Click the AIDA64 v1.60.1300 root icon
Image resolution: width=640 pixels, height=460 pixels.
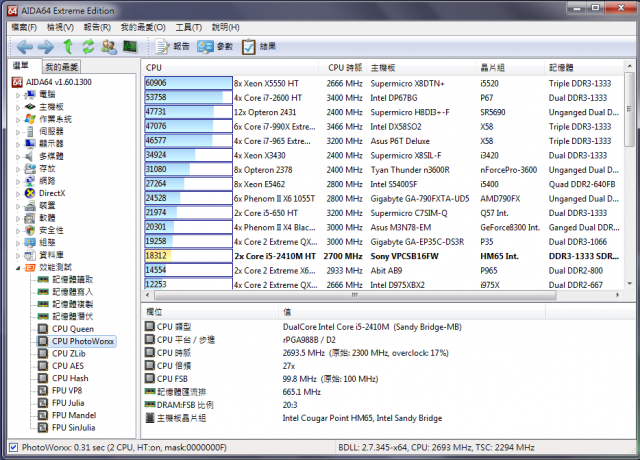click(17, 82)
